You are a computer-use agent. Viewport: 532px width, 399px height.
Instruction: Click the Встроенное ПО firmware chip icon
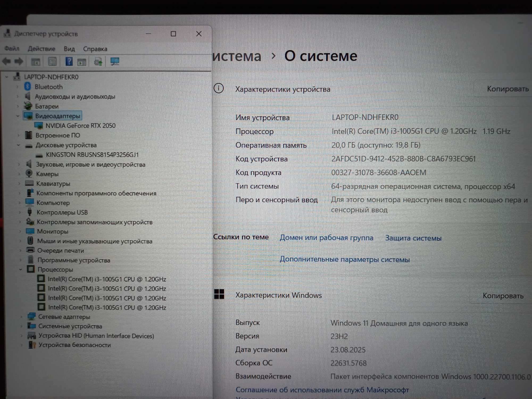pyautogui.click(x=28, y=135)
